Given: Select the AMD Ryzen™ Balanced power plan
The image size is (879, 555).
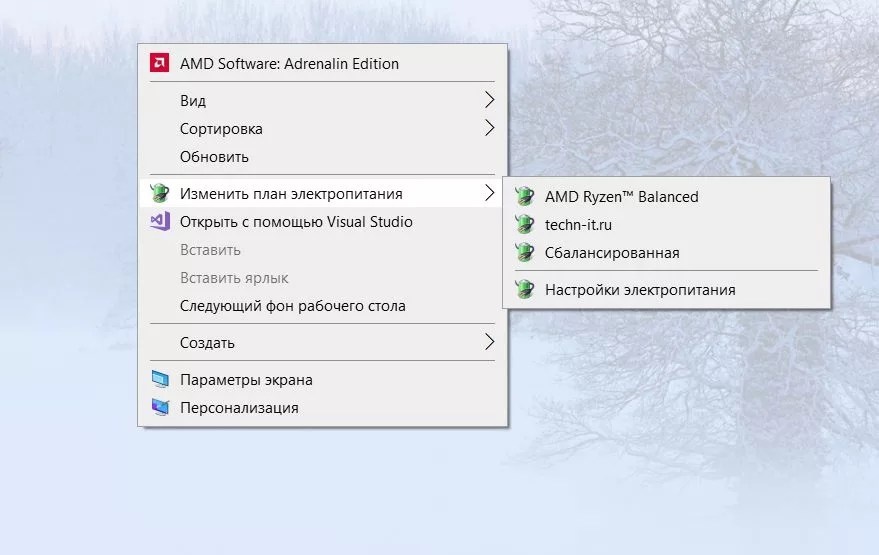Looking at the screenshot, I should (x=666, y=197).
